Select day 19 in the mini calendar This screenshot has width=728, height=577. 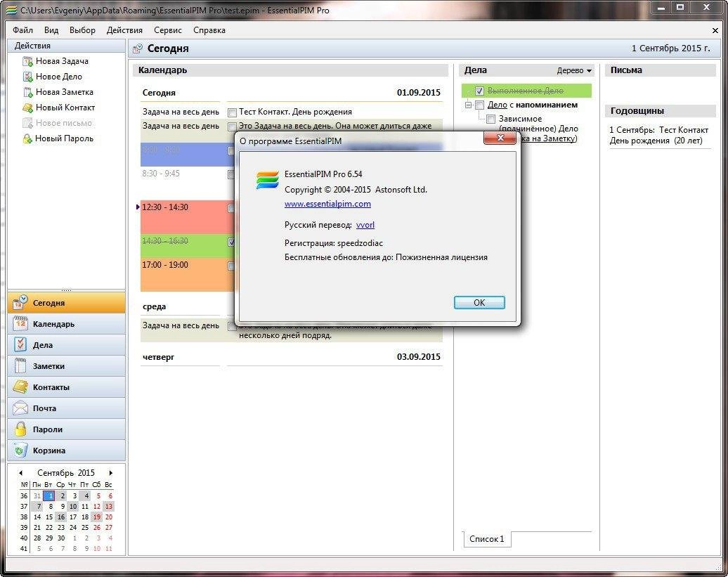pyautogui.click(x=96, y=517)
